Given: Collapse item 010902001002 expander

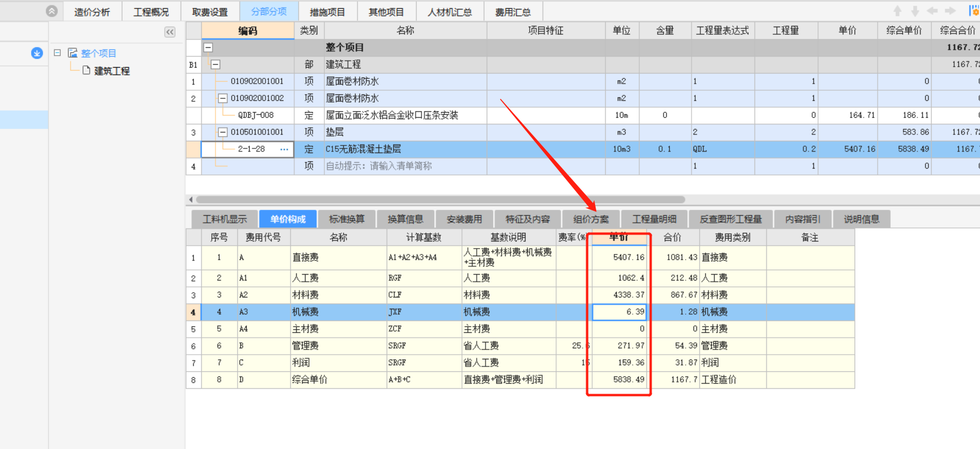Looking at the screenshot, I should click(x=222, y=98).
